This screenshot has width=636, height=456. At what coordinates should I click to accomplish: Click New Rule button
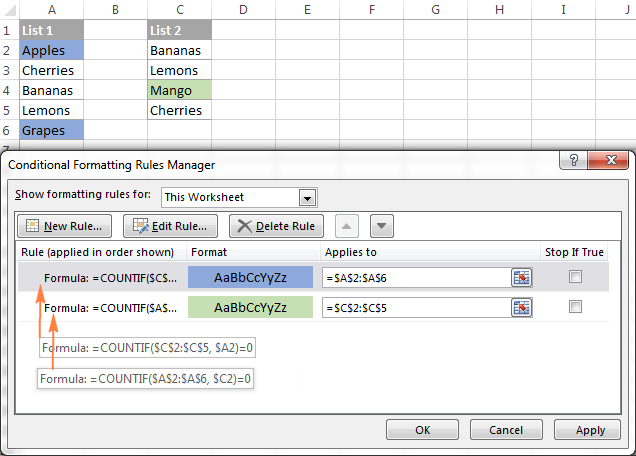[x=65, y=226]
